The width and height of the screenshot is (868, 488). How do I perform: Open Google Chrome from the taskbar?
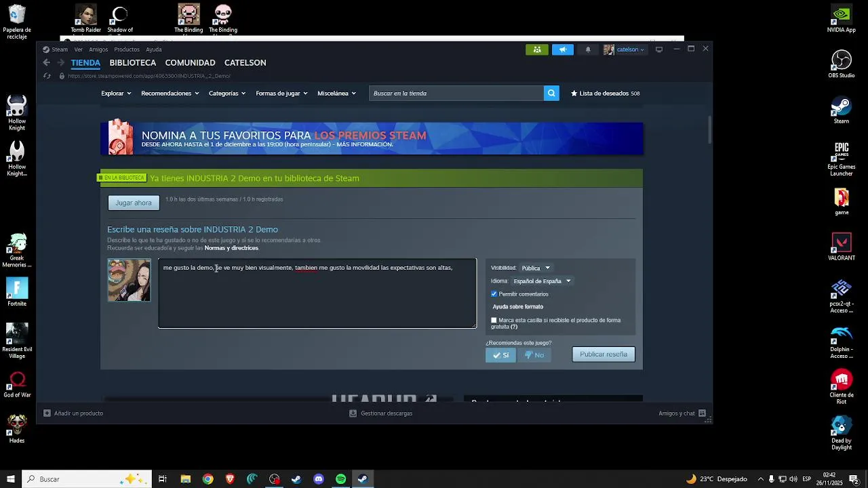(208, 479)
